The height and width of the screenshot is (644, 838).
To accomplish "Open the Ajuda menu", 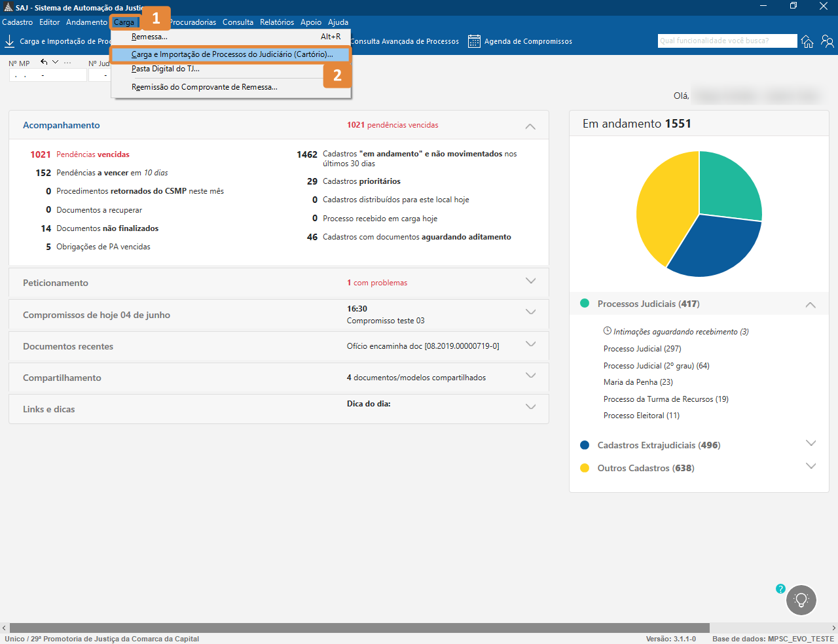I will pos(338,22).
